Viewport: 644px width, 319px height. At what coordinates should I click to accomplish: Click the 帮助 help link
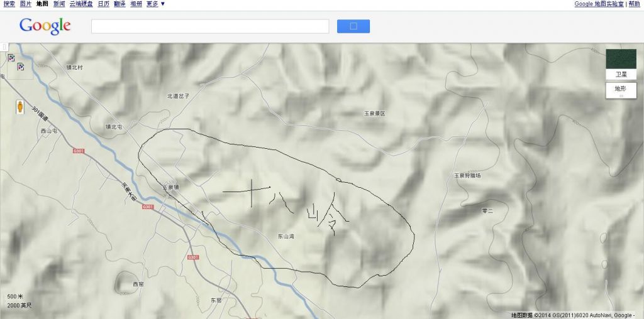634,4
